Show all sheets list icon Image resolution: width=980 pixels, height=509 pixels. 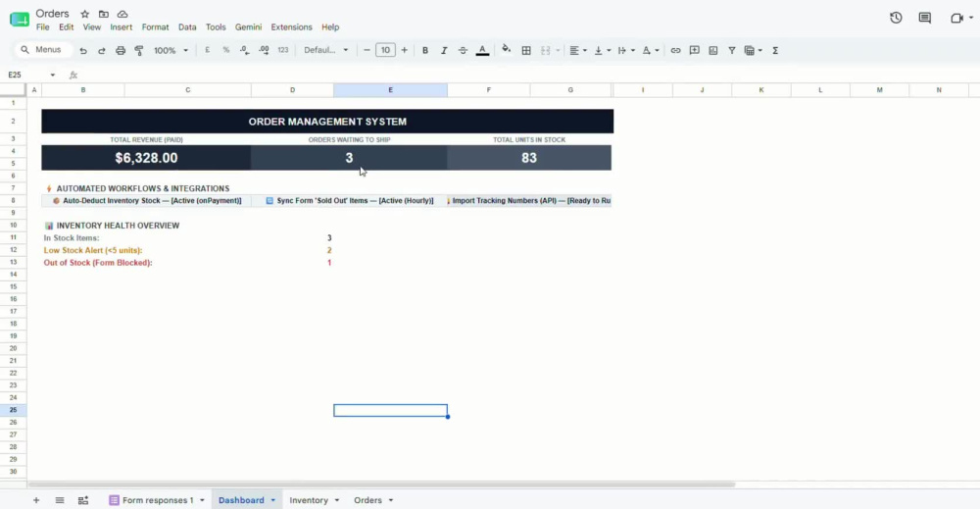(x=60, y=500)
